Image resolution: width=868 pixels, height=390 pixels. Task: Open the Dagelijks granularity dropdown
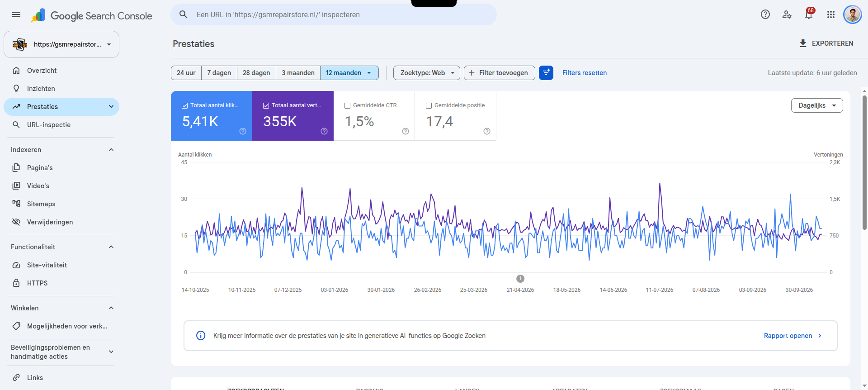point(817,105)
